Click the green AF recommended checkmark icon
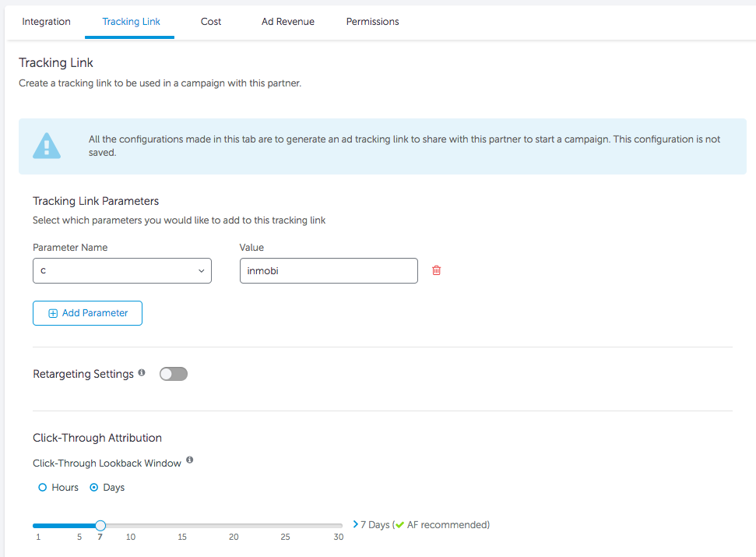The width and height of the screenshot is (756, 557). [x=399, y=525]
